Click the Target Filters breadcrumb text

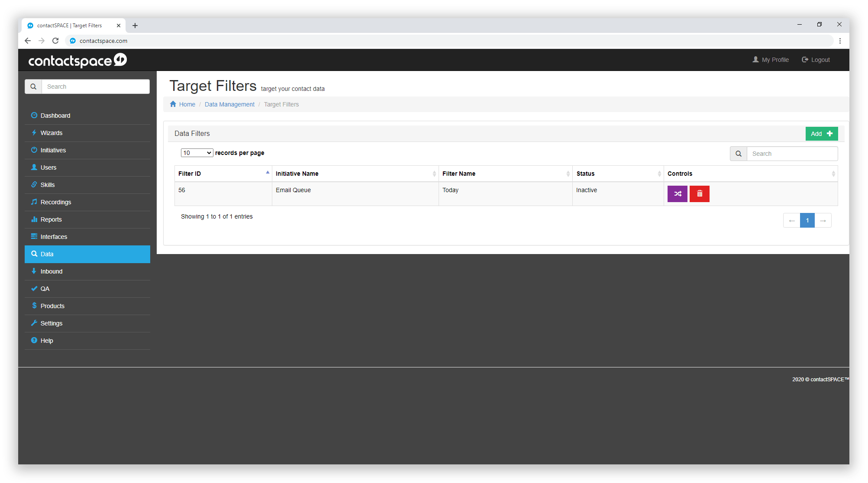pos(281,104)
